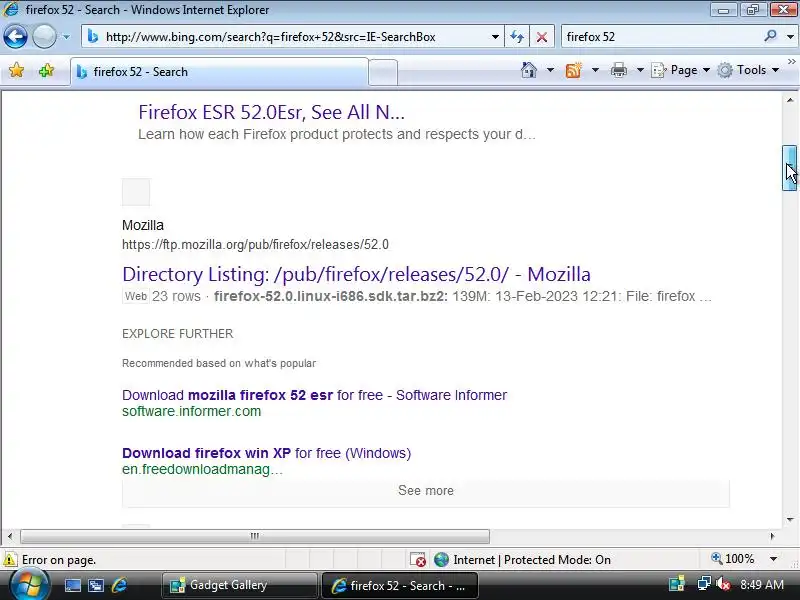Image resolution: width=800 pixels, height=600 pixels.
Task: Go back to the previous page
Action: point(15,37)
